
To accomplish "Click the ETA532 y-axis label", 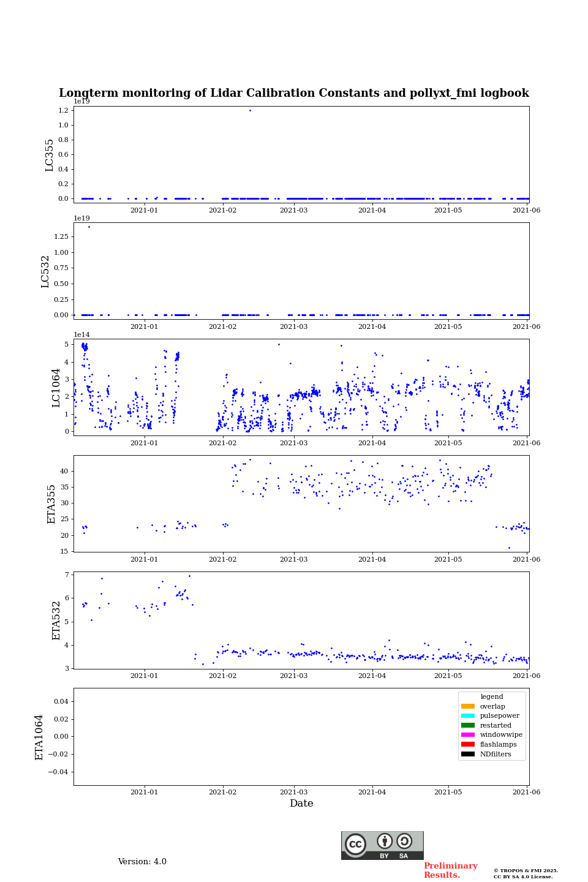I will pyautogui.click(x=56, y=620).
